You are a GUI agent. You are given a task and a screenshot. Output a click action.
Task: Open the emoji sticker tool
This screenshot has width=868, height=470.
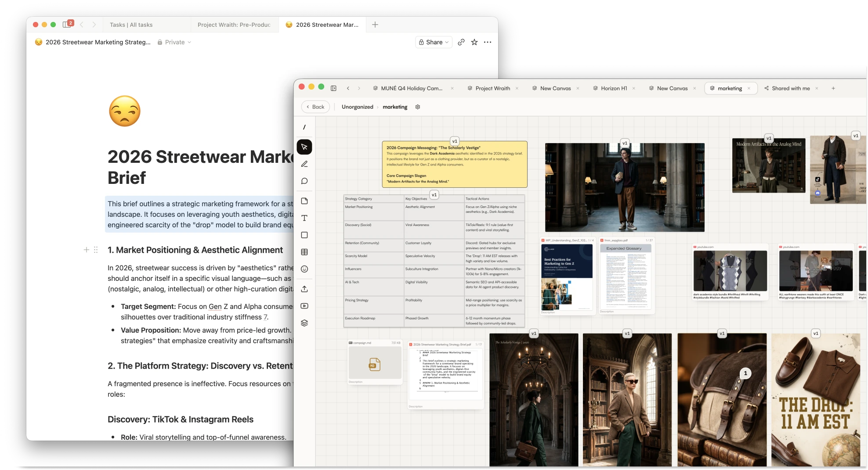(x=304, y=269)
